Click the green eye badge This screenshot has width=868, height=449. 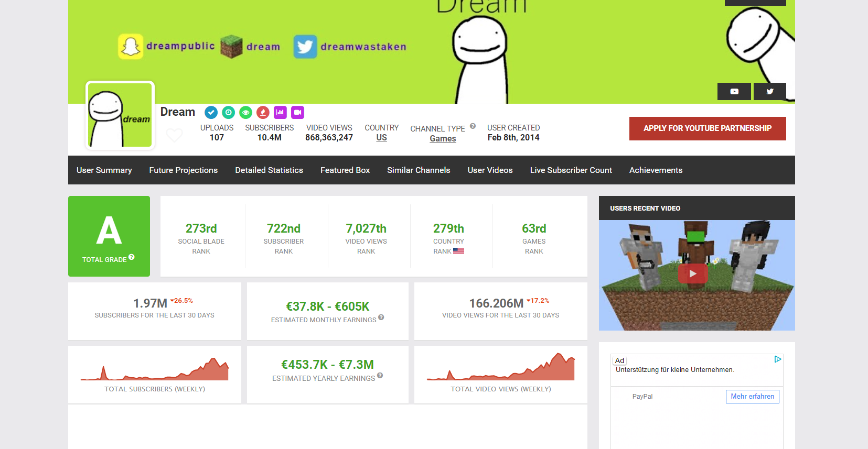(245, 112)
